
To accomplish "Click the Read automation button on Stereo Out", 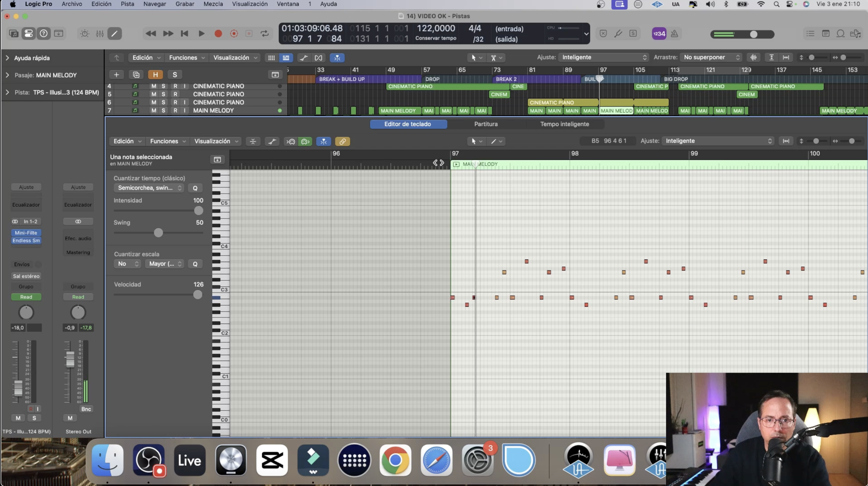I will click(78, 297).
